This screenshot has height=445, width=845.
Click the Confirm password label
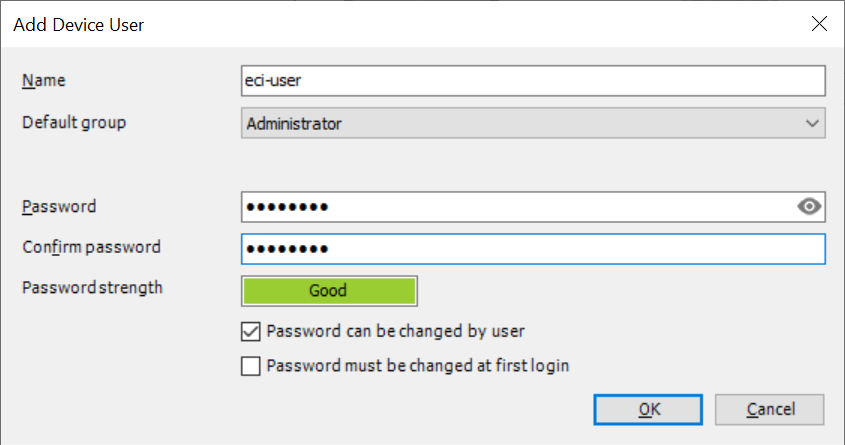pyautogui.click(x=91, y=247)
